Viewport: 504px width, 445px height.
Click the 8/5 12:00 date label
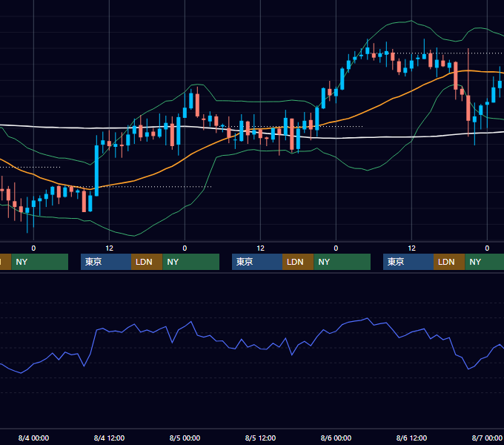pos(260,438)
